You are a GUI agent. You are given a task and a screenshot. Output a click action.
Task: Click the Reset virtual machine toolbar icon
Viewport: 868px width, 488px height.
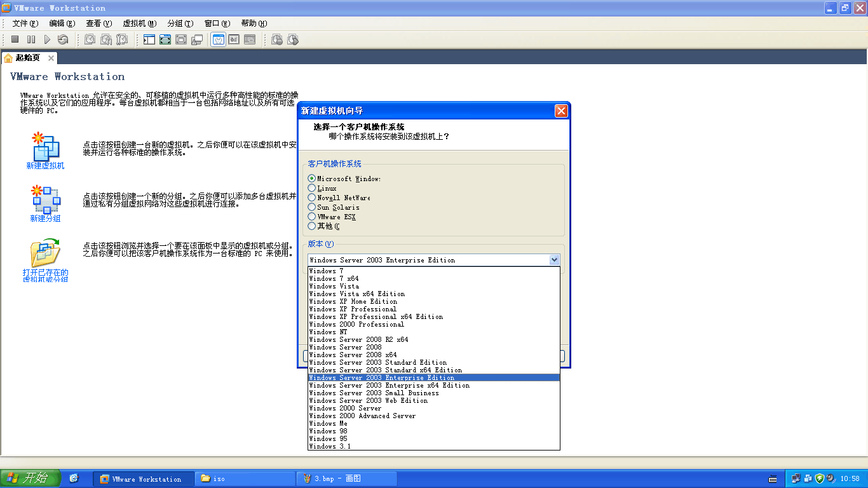pos(62,39)
